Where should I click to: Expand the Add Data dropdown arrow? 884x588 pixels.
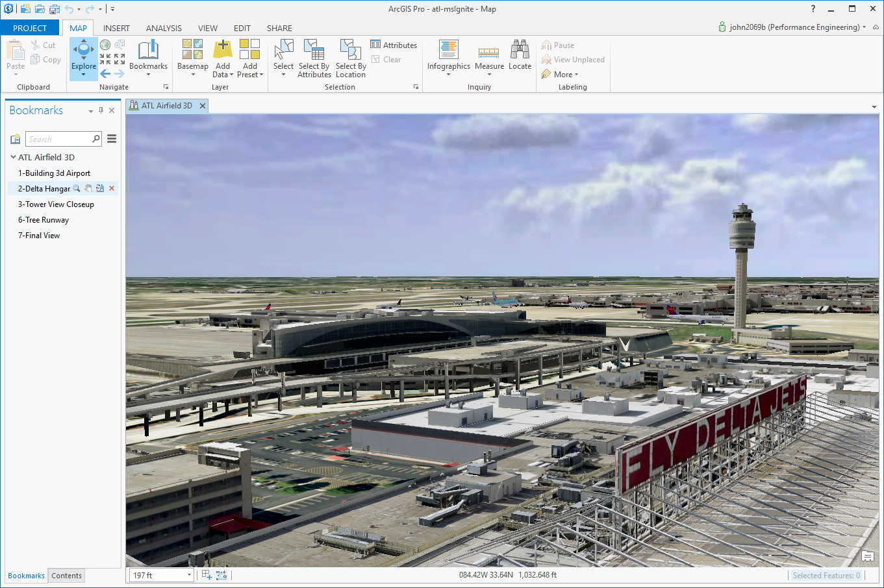[231, 75]
